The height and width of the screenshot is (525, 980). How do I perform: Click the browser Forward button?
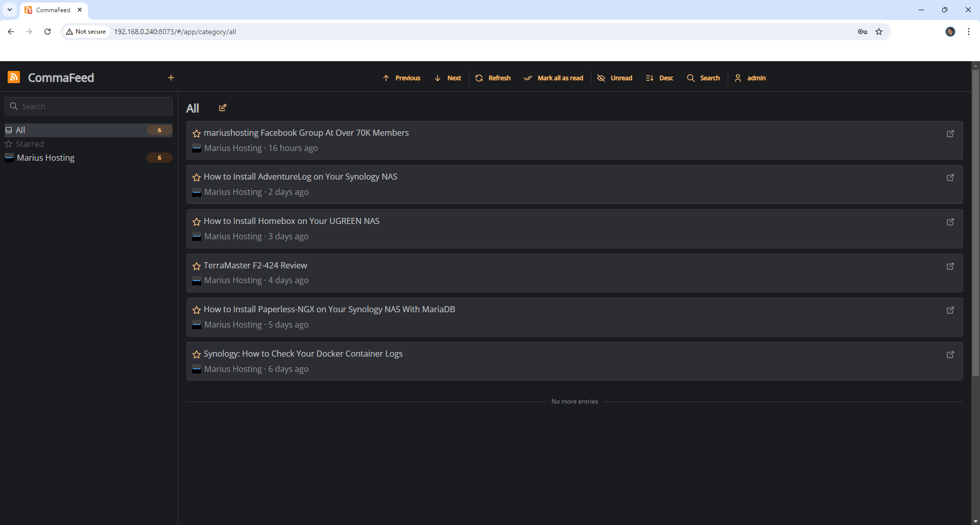click(x=29, y=32)
